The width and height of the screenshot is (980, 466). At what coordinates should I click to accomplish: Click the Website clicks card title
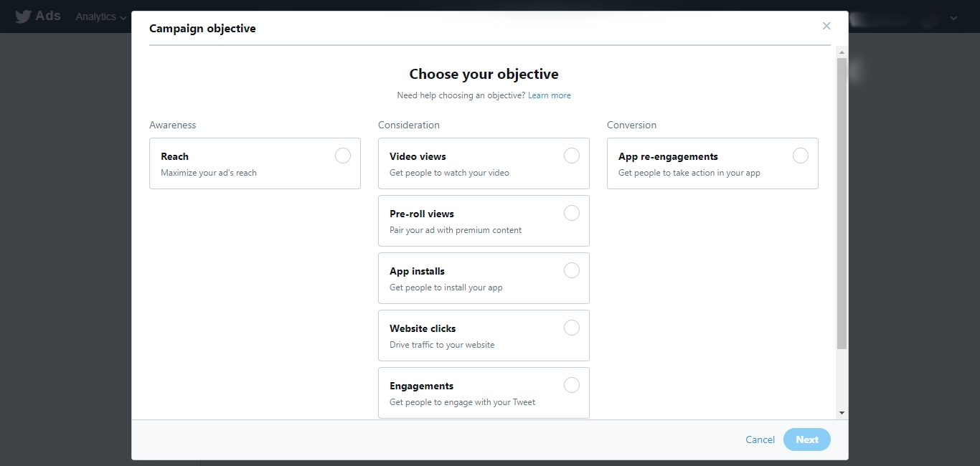pyautogui.click(x=423, y=328)
